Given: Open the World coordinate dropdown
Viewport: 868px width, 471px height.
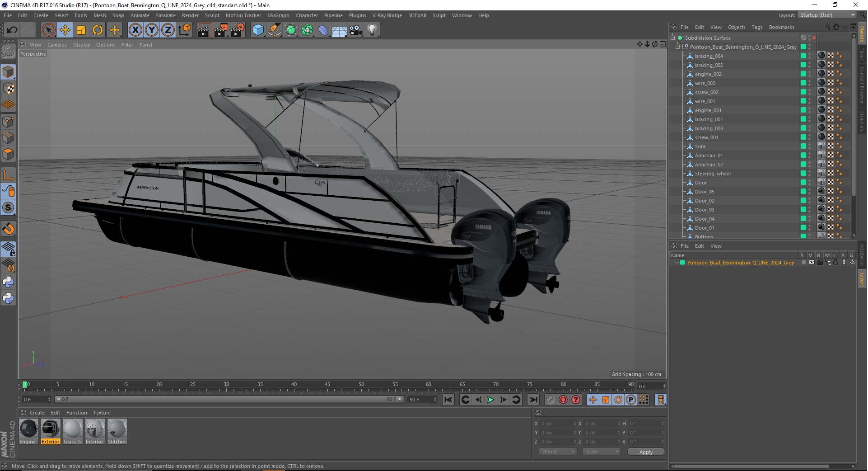Looking at the screenshot, I should coord(558,452).
